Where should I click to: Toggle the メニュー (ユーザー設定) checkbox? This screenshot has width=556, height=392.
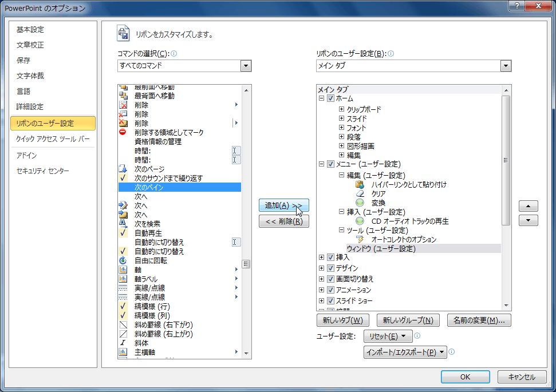coord(330,164)
